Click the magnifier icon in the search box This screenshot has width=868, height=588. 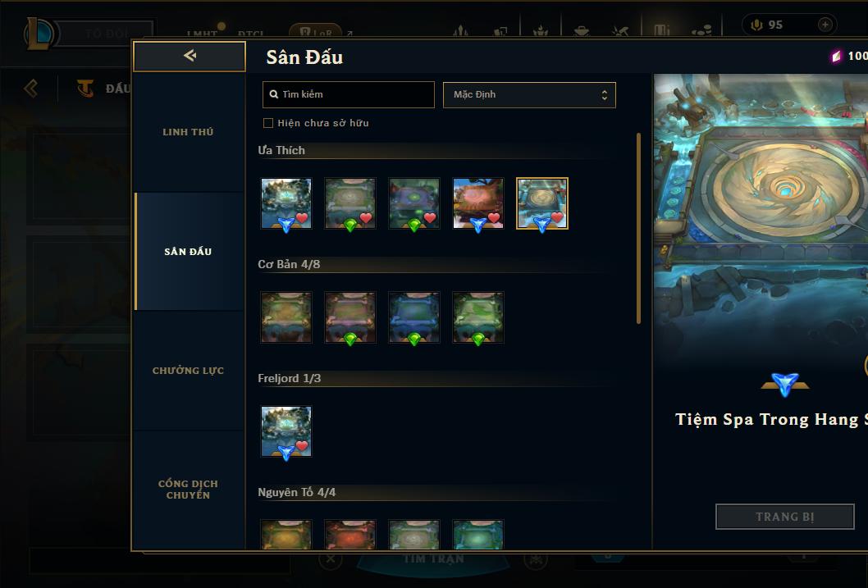273,94
